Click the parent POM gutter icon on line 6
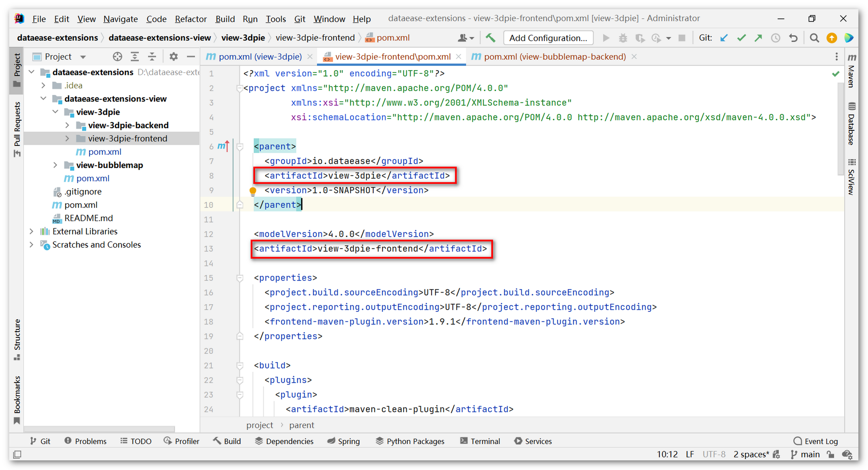868x470 pixels. [x=223, y=146]
